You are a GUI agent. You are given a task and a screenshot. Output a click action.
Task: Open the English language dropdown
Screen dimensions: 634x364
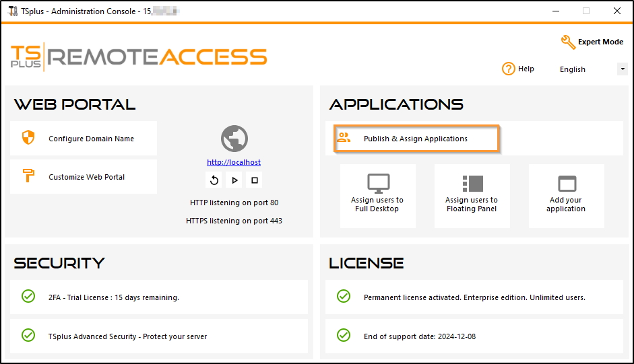[622, 69]
